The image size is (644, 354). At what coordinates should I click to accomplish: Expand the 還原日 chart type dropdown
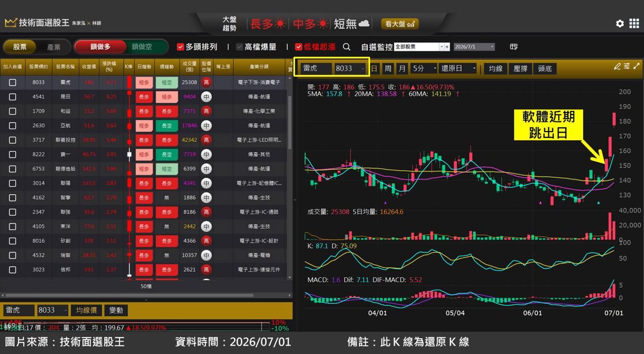(x=458, y=68)
